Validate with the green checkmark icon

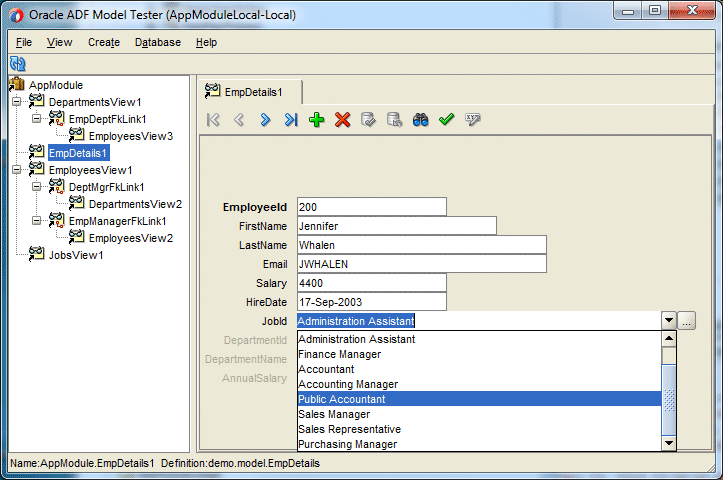(x=446, y=120)
